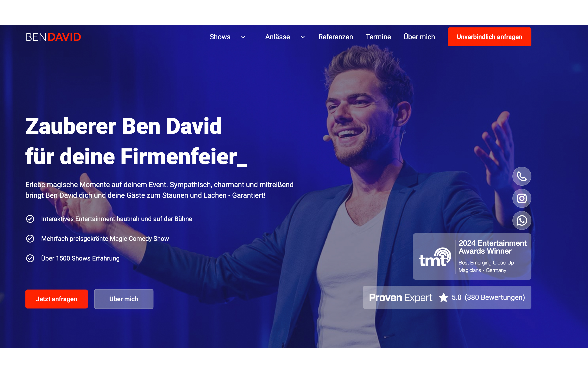Open the ProvenExpert 380 Bewertungen badge
The image size is (588, 373).
tap(447, 297)
